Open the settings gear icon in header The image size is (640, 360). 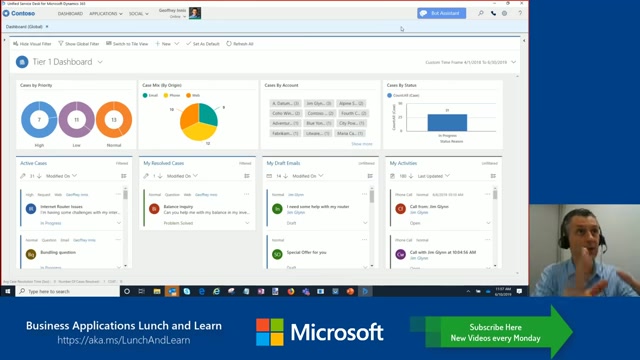504,13
